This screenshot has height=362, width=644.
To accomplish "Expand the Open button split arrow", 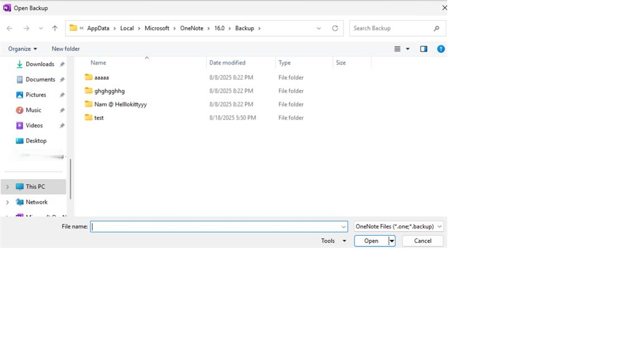I will (x=392, y=241).
